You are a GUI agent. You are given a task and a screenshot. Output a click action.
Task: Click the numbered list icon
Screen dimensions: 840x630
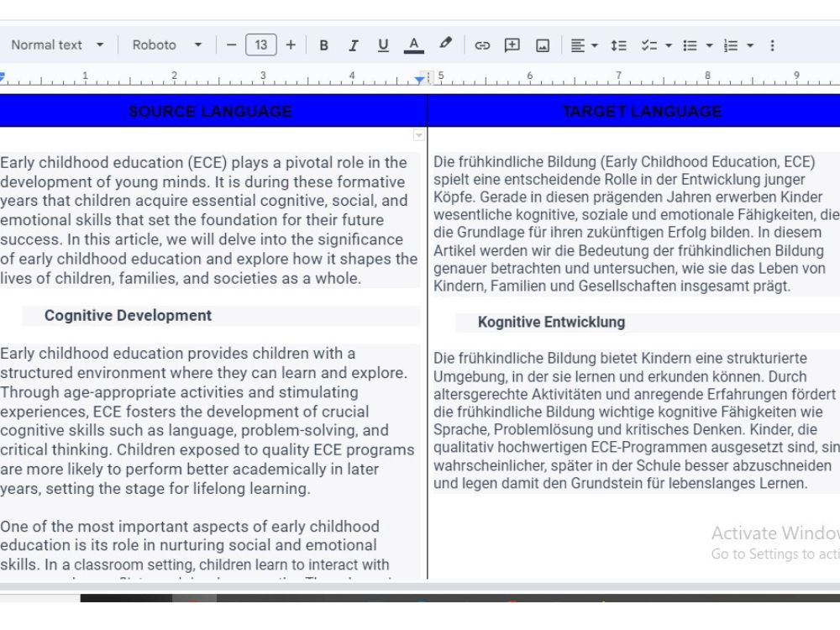(x=731, y=45)
